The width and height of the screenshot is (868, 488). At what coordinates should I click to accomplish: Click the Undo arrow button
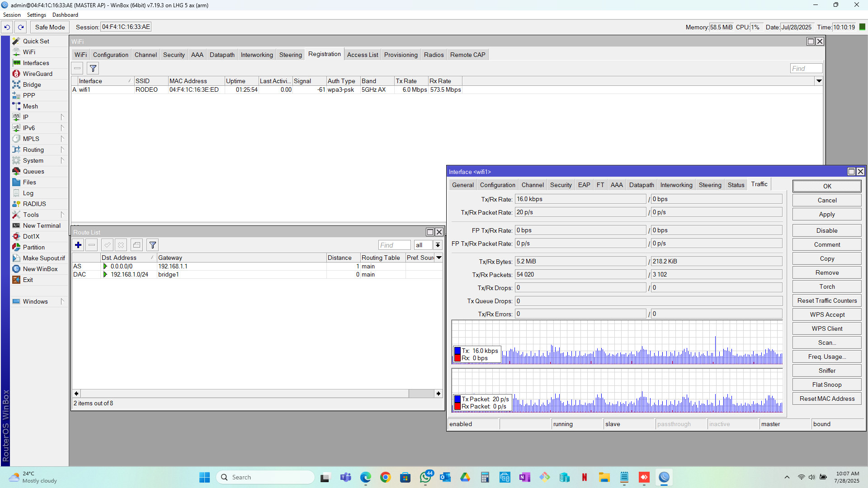point(7,27)
